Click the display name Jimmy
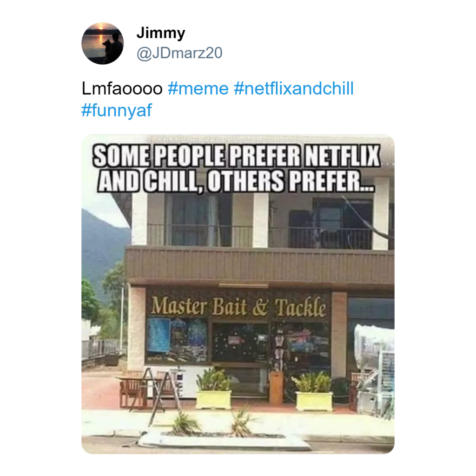476x476 pixels. pos(160,33)
